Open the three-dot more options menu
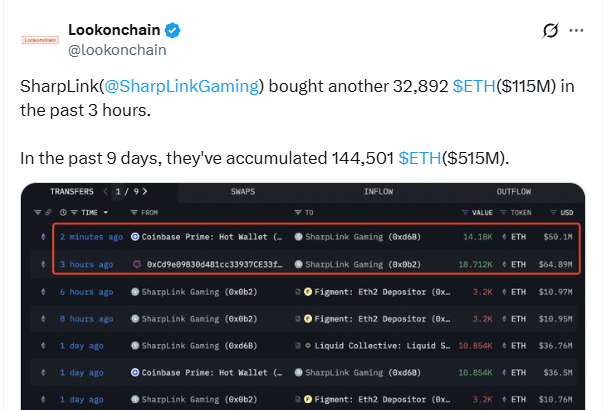606x410 pixels. click(x=576, y=31)
